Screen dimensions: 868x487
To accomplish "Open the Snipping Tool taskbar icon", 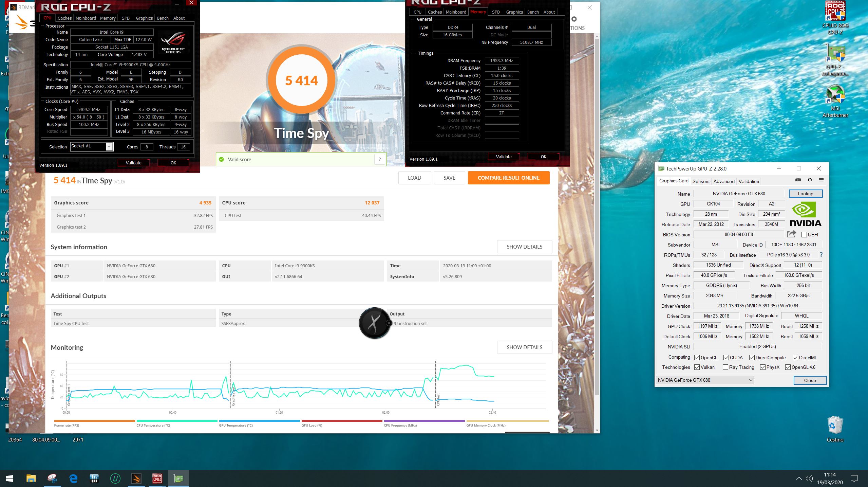I will [x=52, y=479].
